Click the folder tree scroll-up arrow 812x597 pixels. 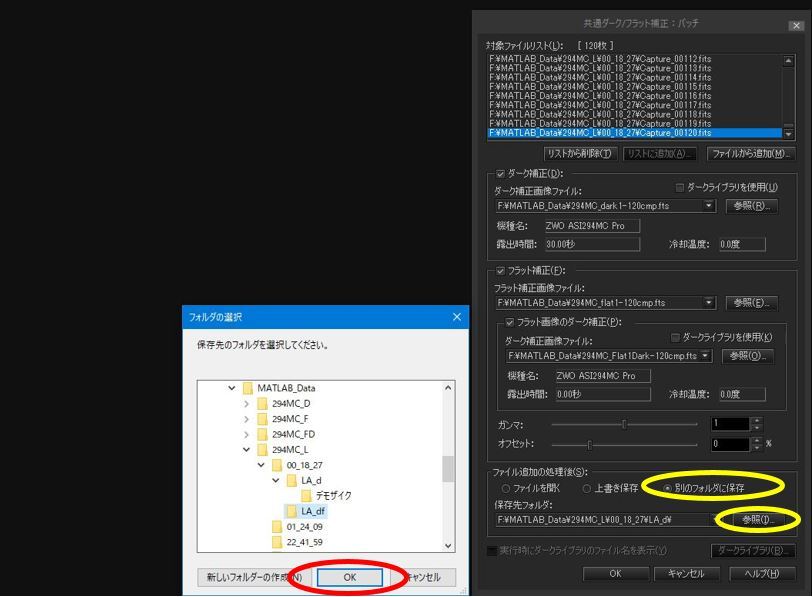tap(448, 387)
